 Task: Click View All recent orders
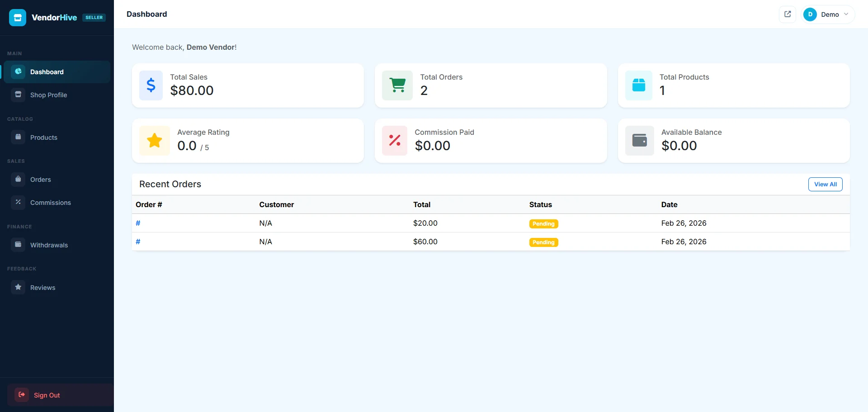[825, 184]
